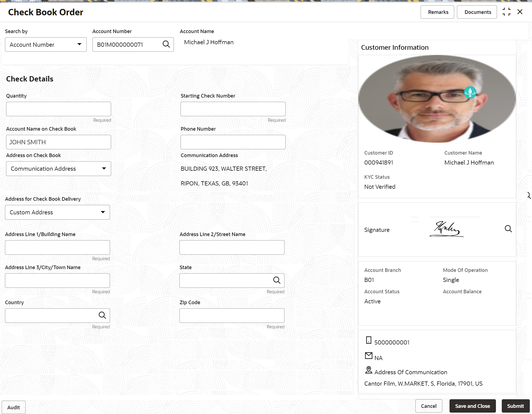Click the fullscreen expand icon in header
The height and width of the screenshot is (414, 532).
(x=506, y=12)
